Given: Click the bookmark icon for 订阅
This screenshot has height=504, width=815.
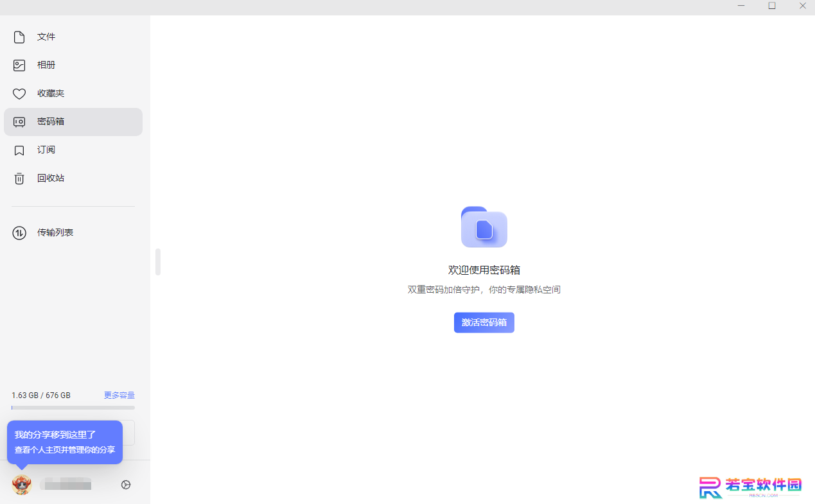Looking at the screenshot, I should [19, 150].
